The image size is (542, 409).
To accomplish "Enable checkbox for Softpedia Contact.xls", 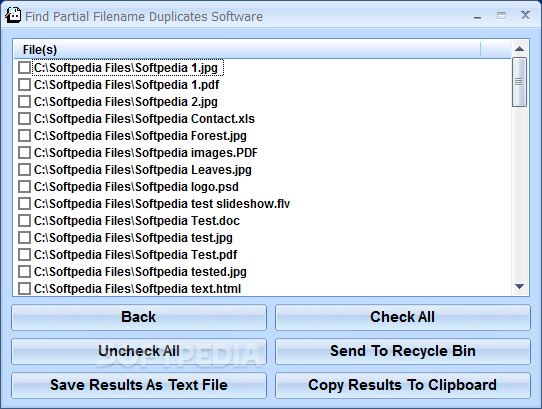I will click(x=25, y=119).
